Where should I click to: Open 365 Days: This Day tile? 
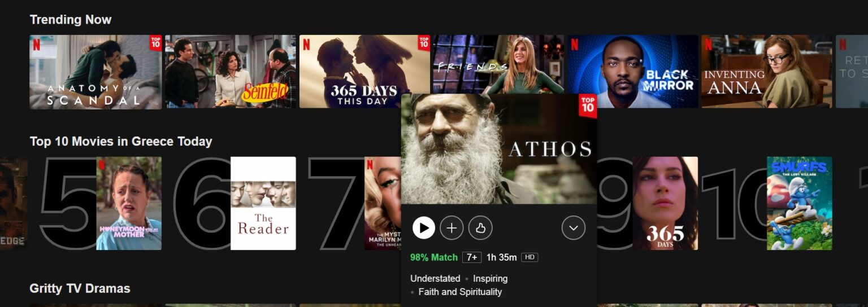tap(364, 65)
